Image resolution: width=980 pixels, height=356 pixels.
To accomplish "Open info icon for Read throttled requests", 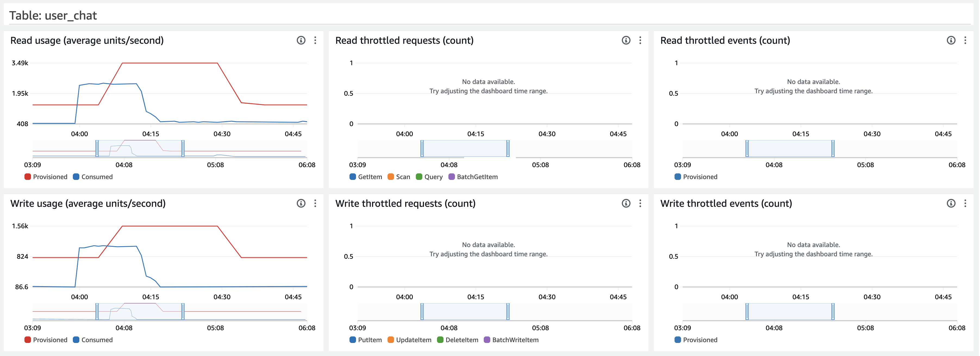I will click(626, 40).
